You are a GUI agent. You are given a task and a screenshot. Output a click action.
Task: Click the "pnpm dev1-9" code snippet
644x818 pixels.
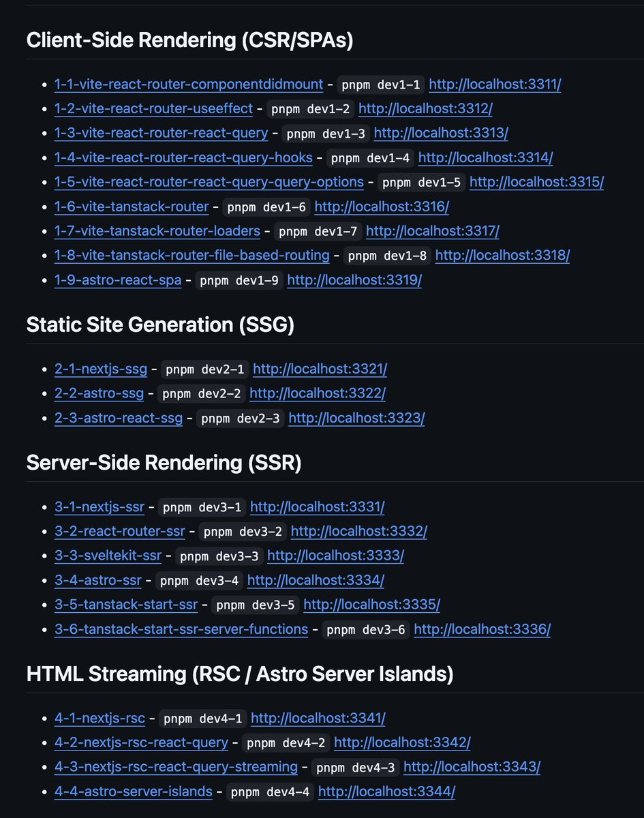[240, 281]
